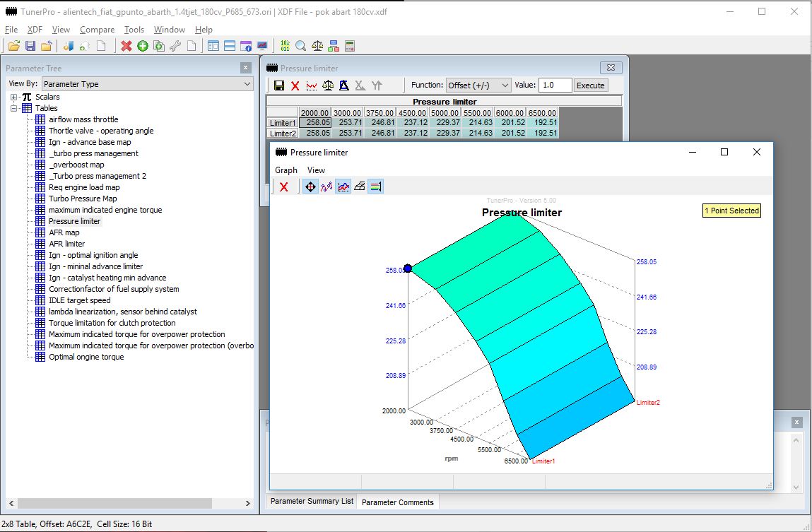Click the Parameter Tree horizontal scrollbar
812x532 pixels.
click(113, 503)
